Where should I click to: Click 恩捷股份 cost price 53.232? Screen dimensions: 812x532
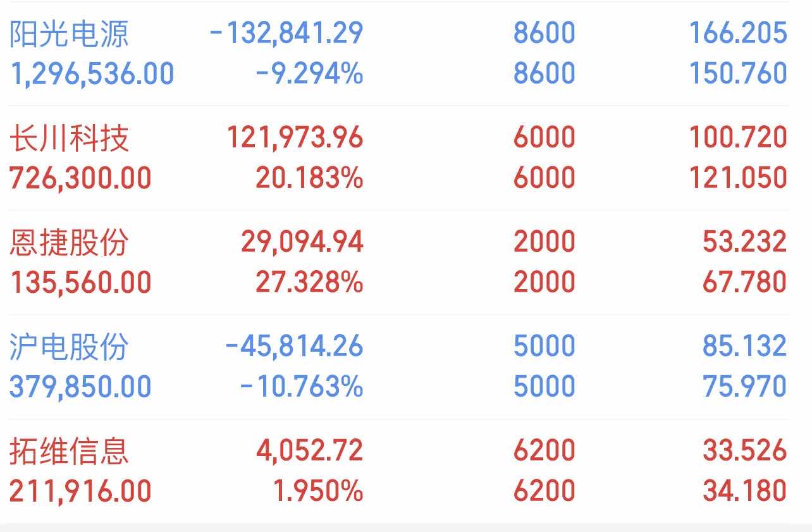(744, 242)
